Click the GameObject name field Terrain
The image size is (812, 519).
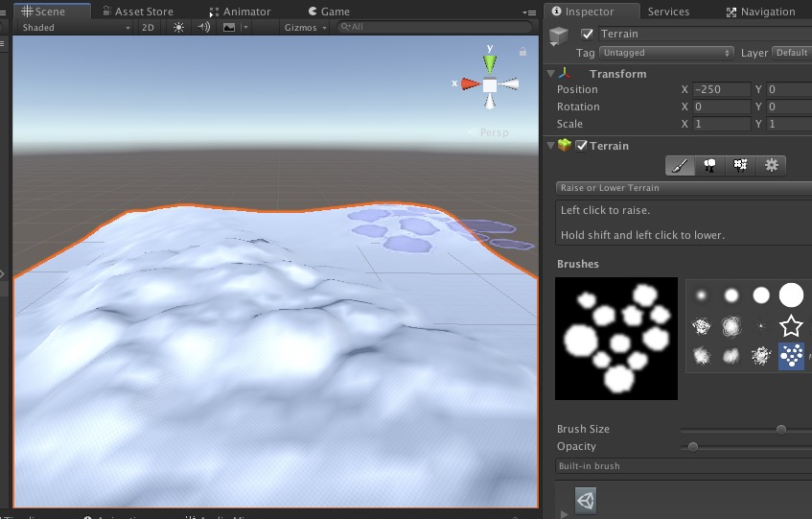(x=705, y=34)
